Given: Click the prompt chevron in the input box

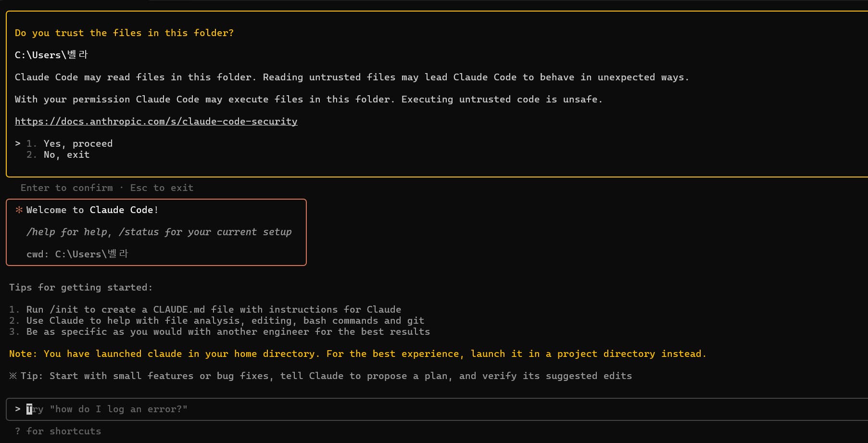Looking at the screenshot, I should (x=18, y=409).
